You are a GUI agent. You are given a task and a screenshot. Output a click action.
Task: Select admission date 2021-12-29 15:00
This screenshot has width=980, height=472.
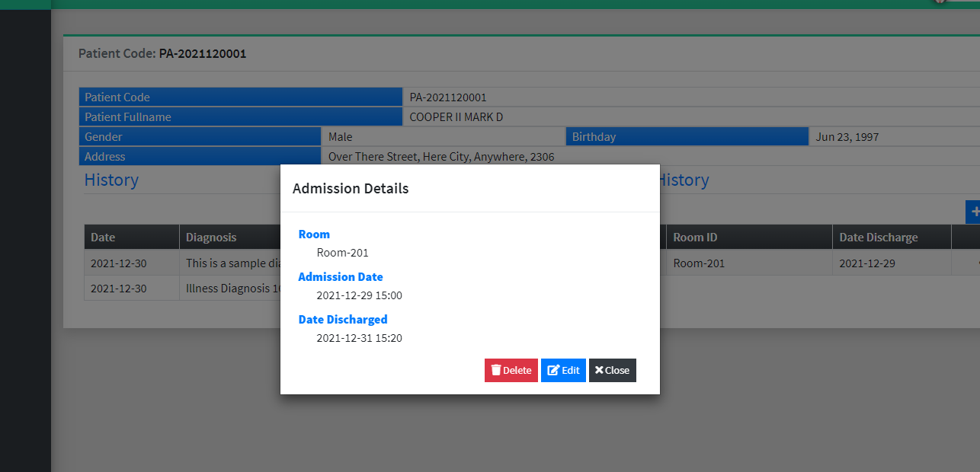pyautogui.click(x=360, y=295)
